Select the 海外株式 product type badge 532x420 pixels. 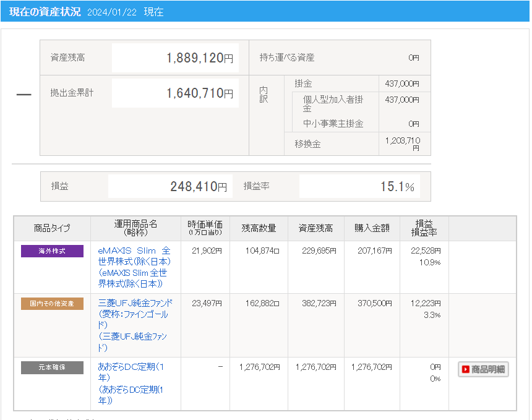[52, 251]
